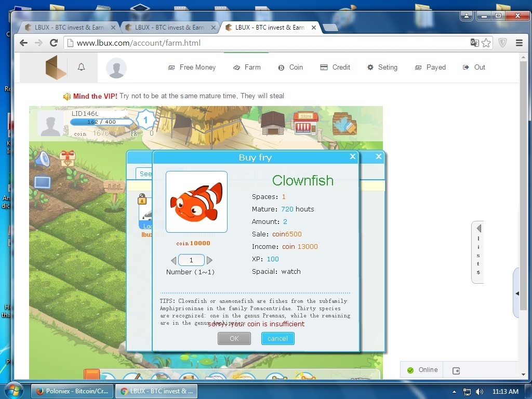Open the Coin menu item
Image resolution: width=532 pixels, height=399 pixels.
click(x=290, y=67)
